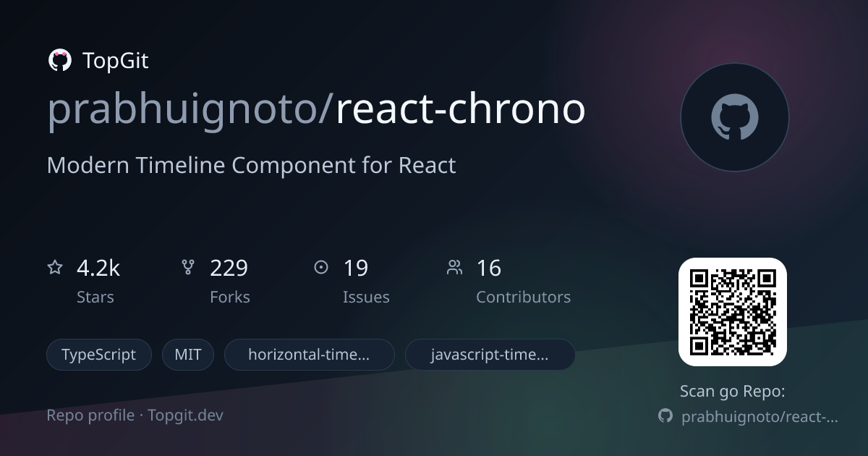Click the 19 issues count
This screenshot has width=868, height=456.
[355, 269]
